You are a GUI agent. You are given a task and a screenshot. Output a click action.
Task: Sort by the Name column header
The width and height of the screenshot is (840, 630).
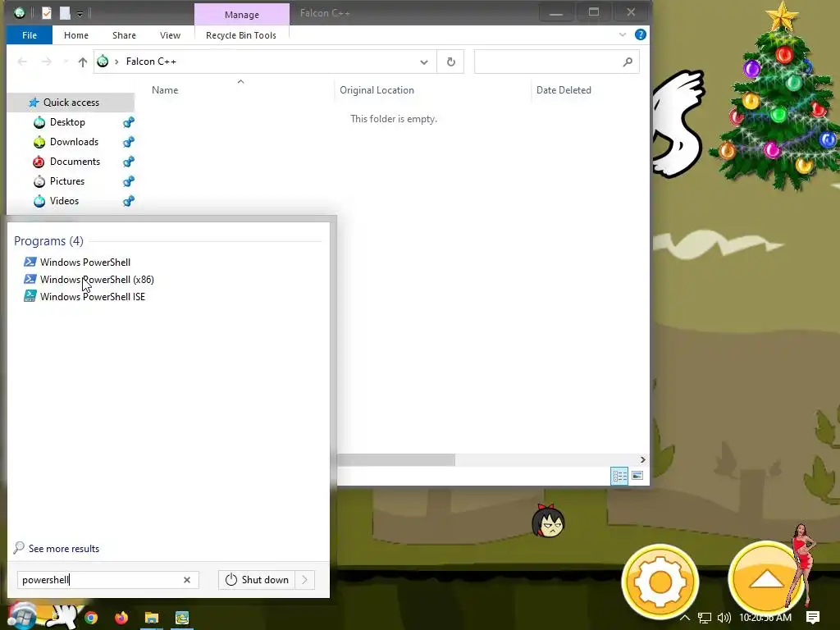(164, 90)
